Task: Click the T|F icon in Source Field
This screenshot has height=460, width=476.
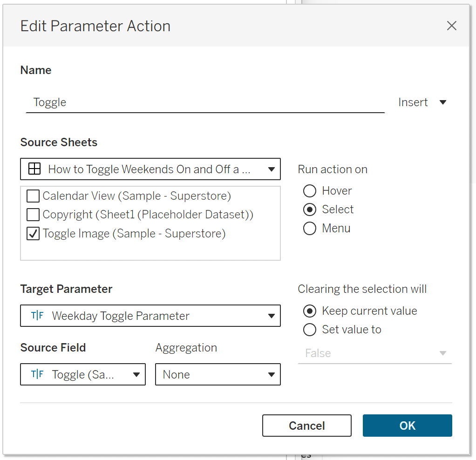Action: [37, 374]
